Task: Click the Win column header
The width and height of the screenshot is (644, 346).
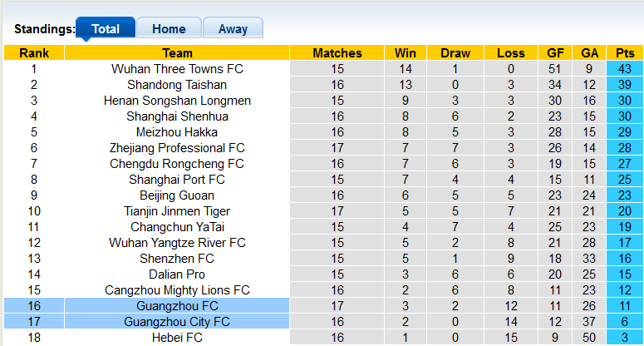Action: tap(406, 53)
